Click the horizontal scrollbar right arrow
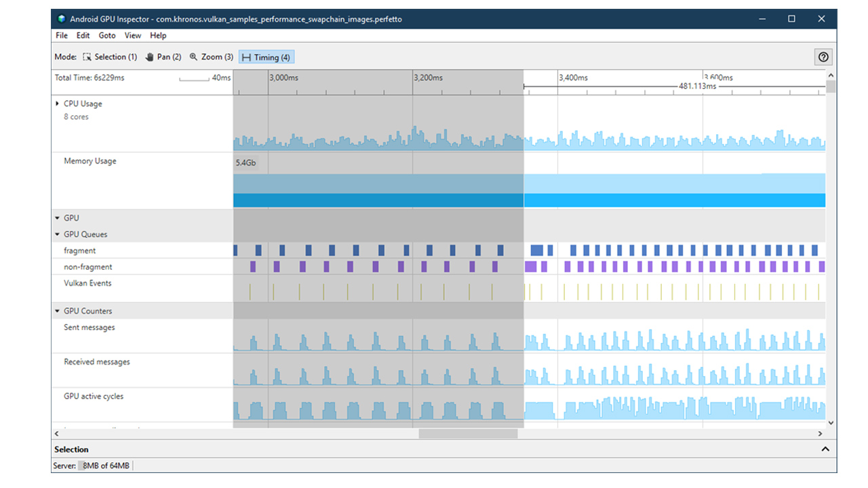The width and height of the screenshot is (868, 488). tap(820, 433)
